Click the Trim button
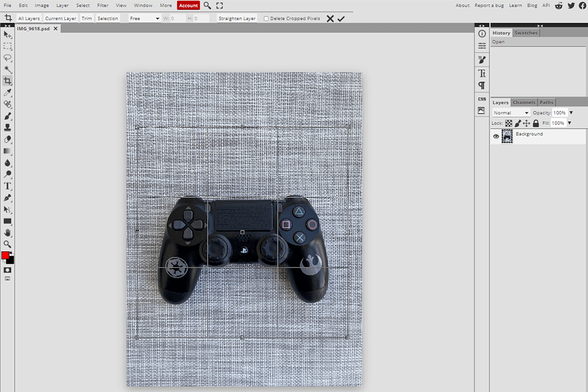The image size is (588, 392). pyautogui.click(x=86, y=18)
